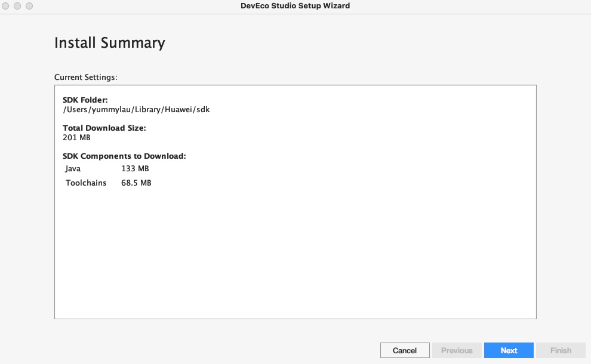Click 'SDK Components to Download:' heading
Screen dimensions: 591x364
pyautogui.click(x=124, y=156)
